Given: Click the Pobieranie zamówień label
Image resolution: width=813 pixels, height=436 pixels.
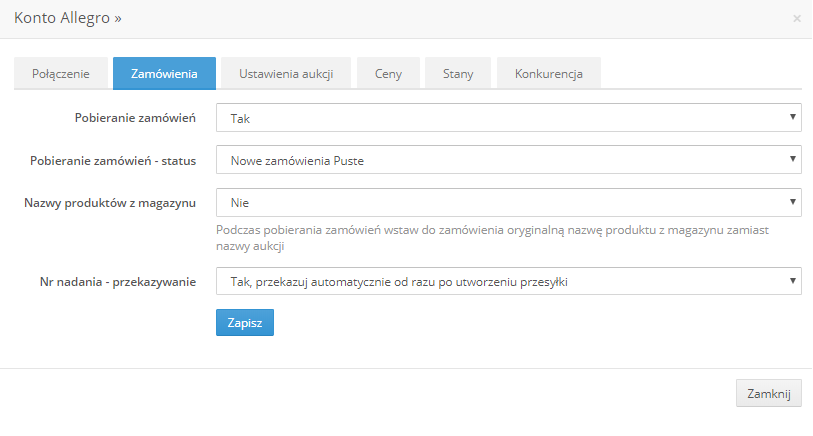Looking at the screenshot, I should pos(135,118).
